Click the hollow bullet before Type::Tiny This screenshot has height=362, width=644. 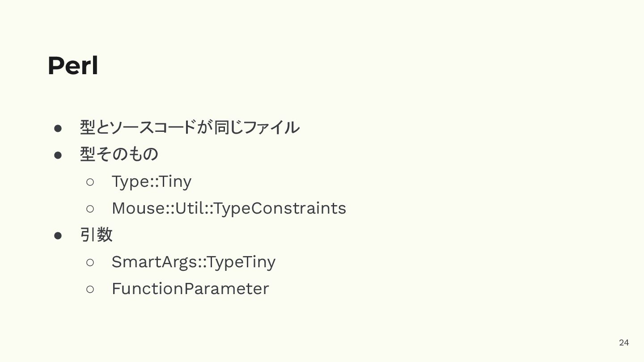click(90, 182)
